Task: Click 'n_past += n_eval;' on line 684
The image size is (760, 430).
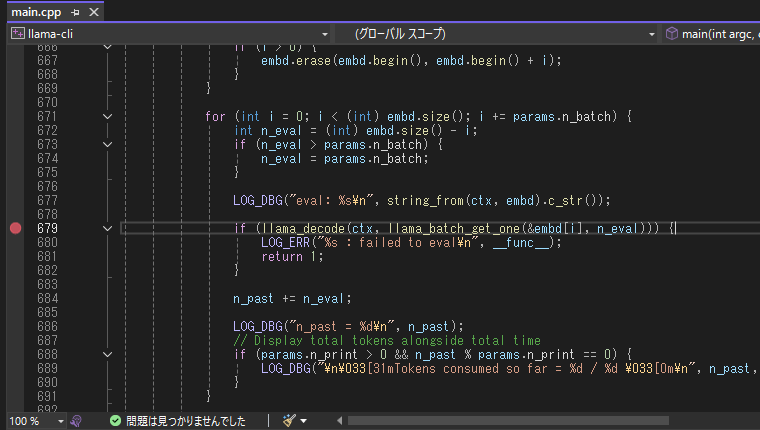Action: point(292,299)
